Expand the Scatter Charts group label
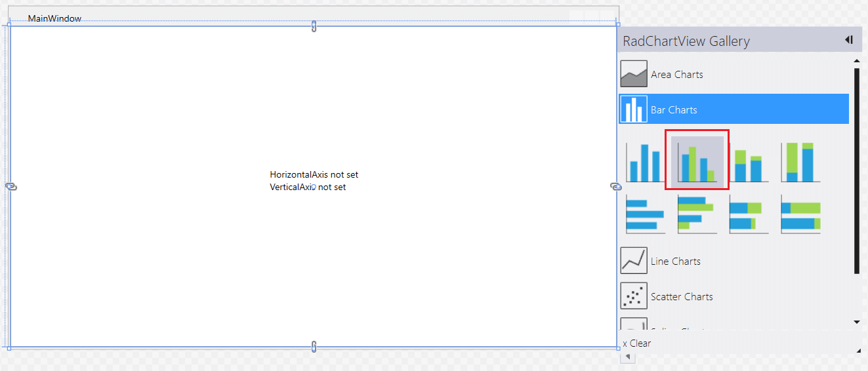 (x=682, y=297)
